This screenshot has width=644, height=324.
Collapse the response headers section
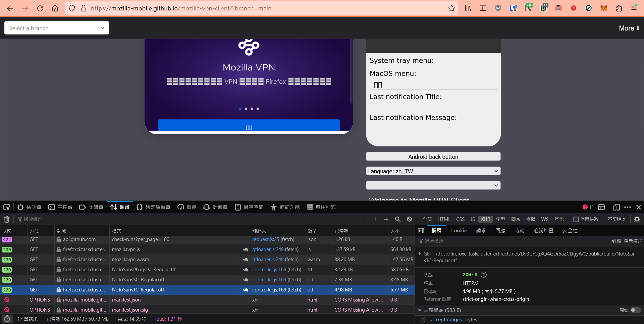tap(420, 310)
